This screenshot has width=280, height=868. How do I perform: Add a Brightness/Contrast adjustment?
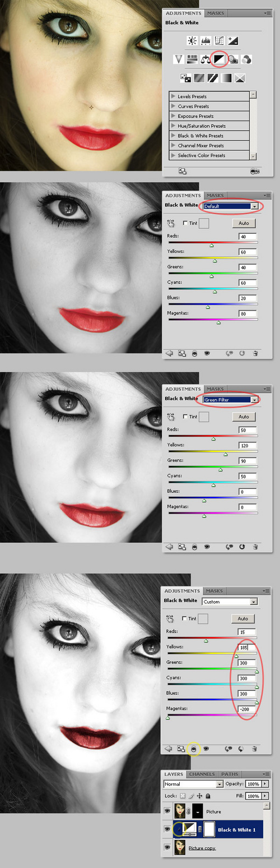(193, 40)
